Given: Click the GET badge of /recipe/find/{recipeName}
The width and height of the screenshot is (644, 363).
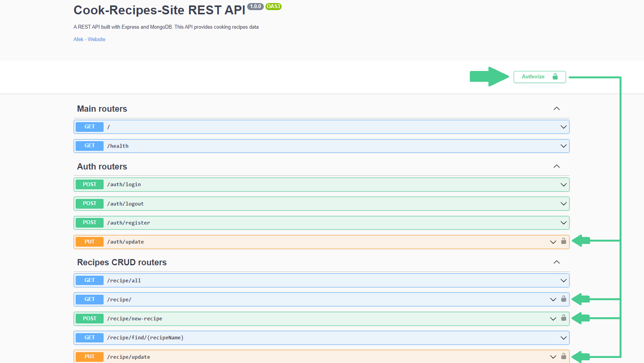Looking at the screenshot, I should click(90, 338).
